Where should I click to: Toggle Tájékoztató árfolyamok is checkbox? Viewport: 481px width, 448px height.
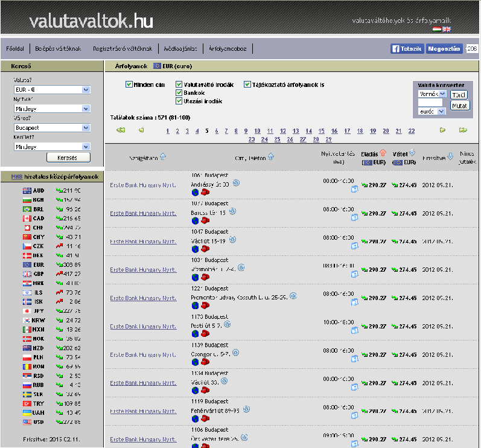pyautogui.click(x=247, y=85)
